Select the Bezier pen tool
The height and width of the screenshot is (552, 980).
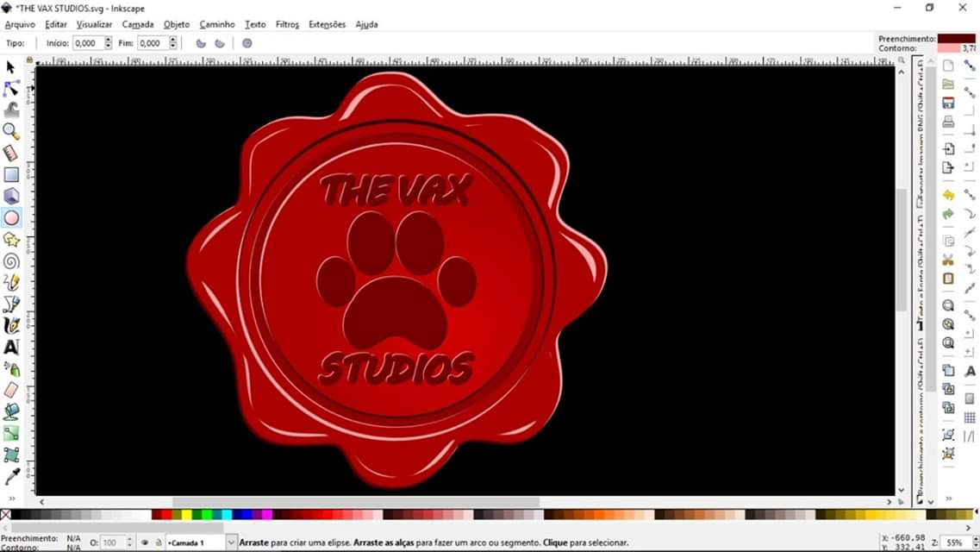(x=10, y=304)
